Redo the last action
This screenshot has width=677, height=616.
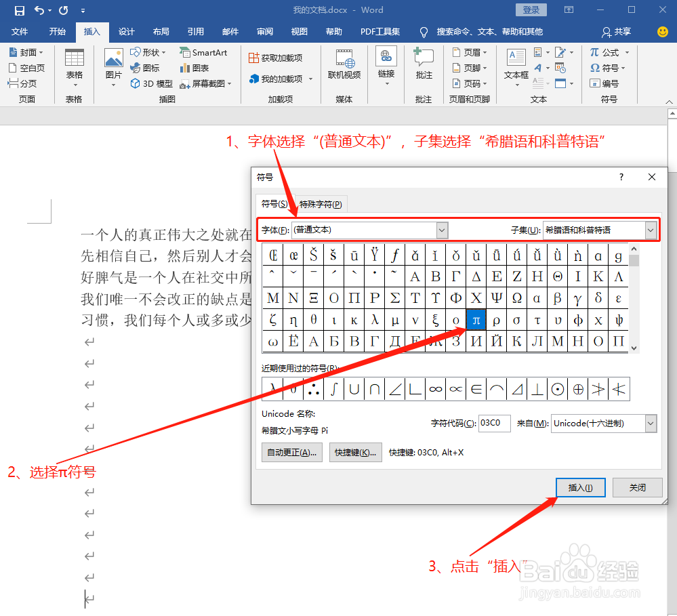coord(64,10)
